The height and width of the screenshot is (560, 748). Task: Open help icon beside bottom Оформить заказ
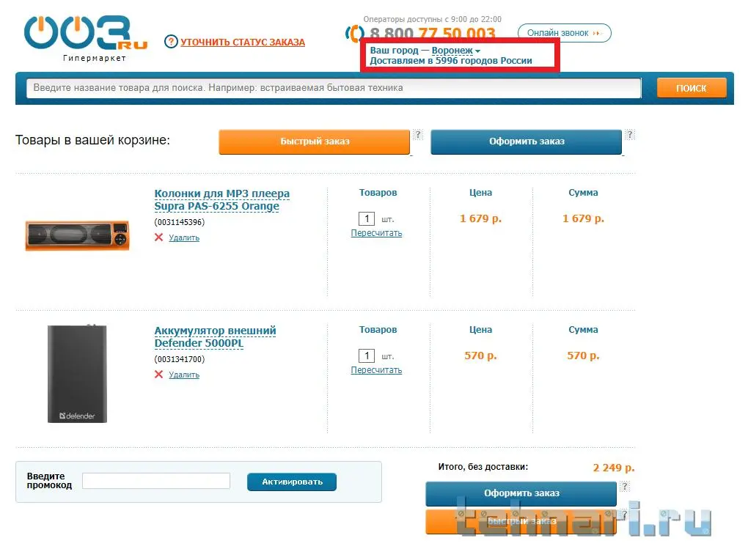pos(625,487)
